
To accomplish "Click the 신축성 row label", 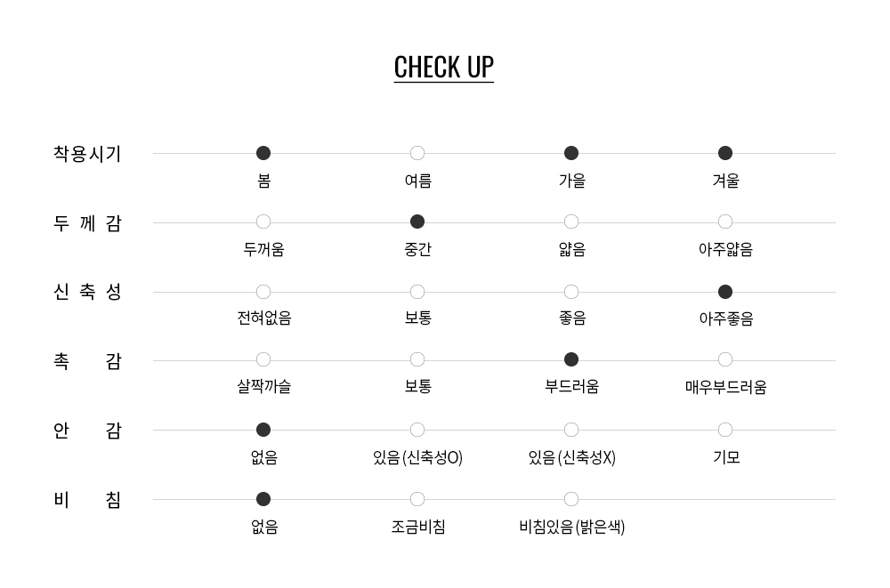I will 87,293.
